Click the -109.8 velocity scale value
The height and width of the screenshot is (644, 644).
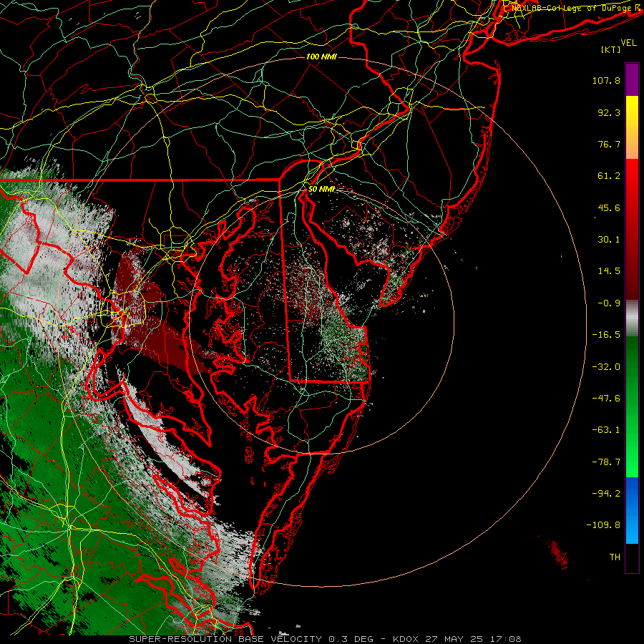pos(603,525)
